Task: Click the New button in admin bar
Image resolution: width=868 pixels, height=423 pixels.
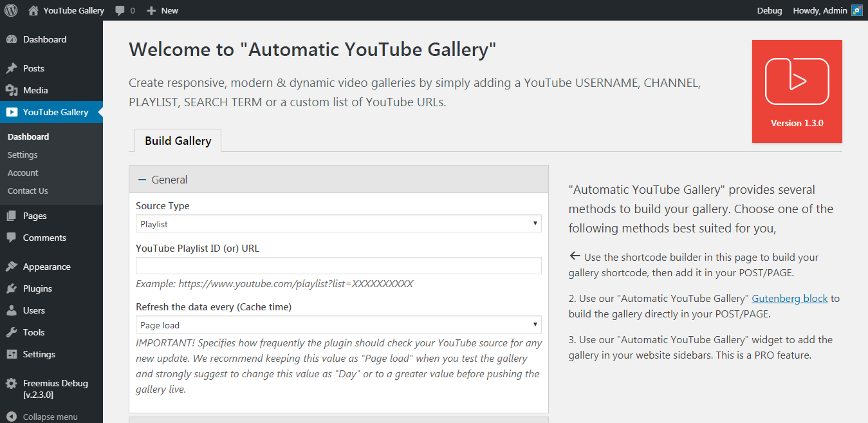Action: (x=163, y=10)
